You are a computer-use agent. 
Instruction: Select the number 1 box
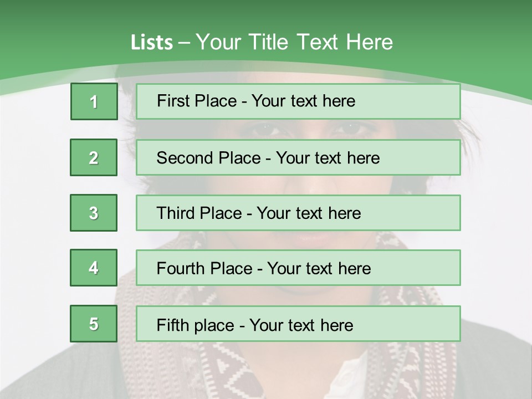(94, 101)
